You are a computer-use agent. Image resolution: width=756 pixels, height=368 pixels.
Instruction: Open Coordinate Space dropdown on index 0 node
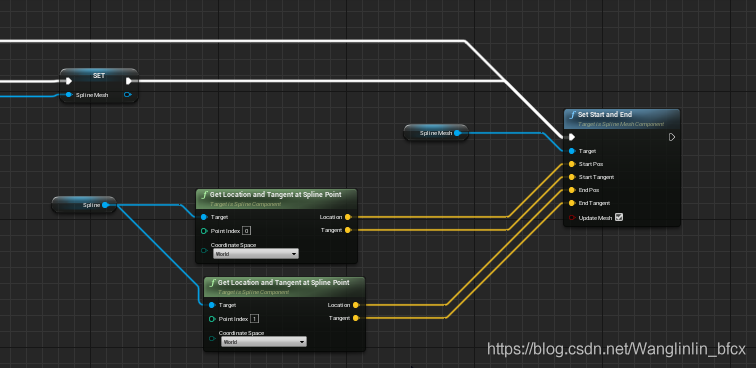tap(256, 254)
